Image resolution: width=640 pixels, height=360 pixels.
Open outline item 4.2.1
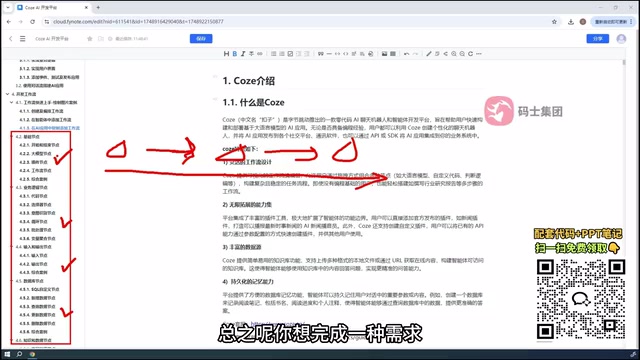39,145
